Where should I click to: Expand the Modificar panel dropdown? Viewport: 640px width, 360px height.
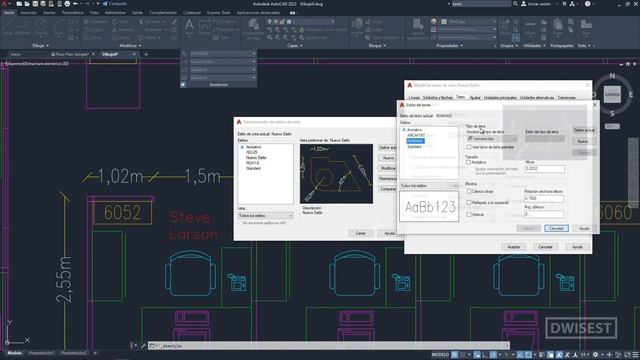[x=130, y=46]
